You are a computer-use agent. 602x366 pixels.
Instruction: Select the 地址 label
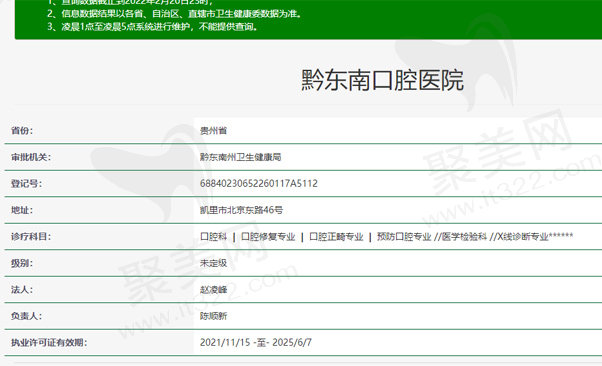click(22, 210)
